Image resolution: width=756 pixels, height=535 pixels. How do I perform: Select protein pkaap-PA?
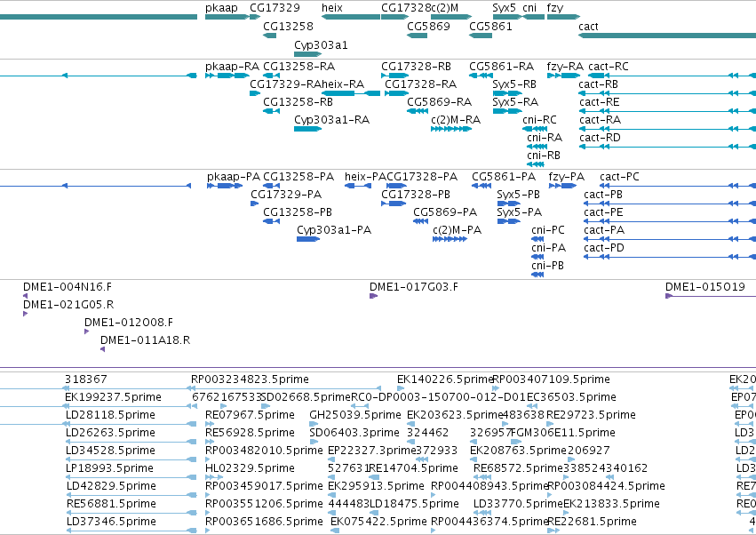(225, 186)
